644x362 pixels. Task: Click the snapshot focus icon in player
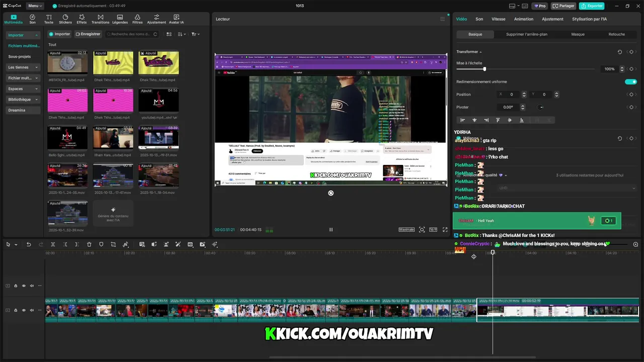[422, 229]
